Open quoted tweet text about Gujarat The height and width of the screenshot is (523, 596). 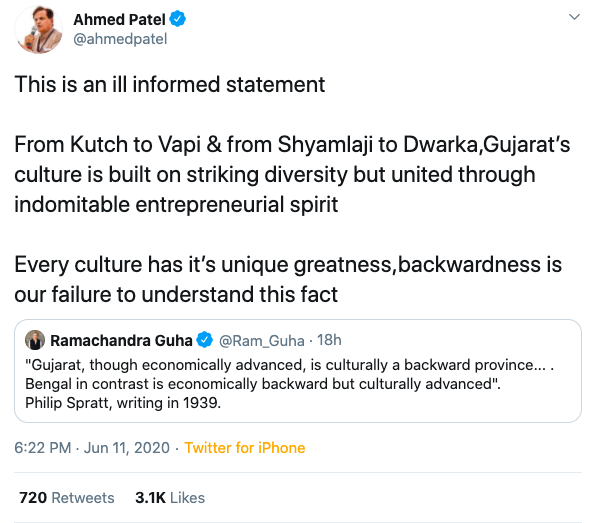(290, 374)
